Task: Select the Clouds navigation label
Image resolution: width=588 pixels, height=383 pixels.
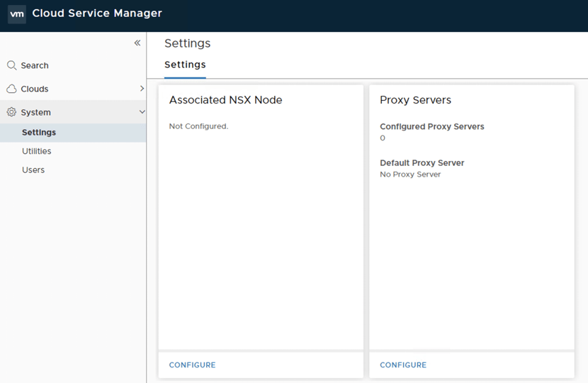Action: click(x=35, y=89)
